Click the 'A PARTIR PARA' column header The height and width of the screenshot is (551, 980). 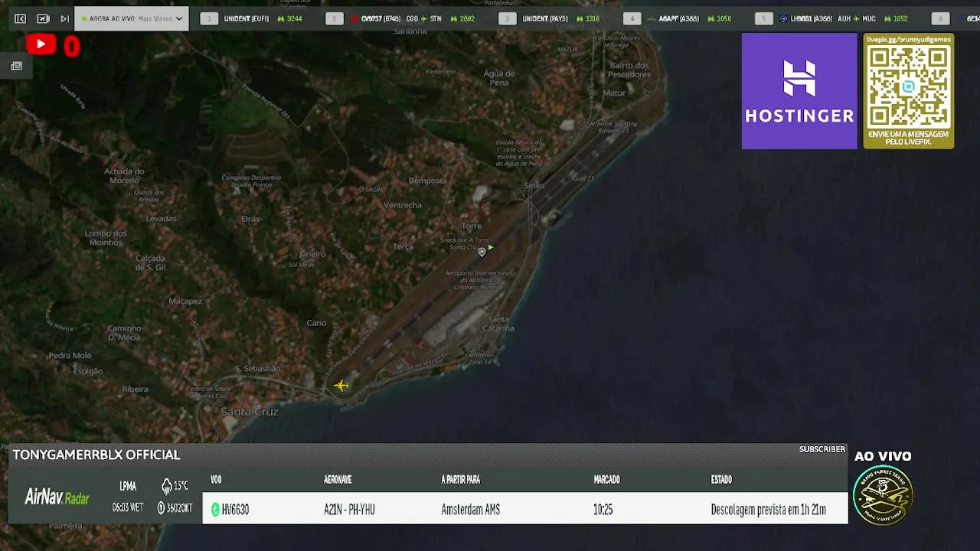tap(460, 480)
